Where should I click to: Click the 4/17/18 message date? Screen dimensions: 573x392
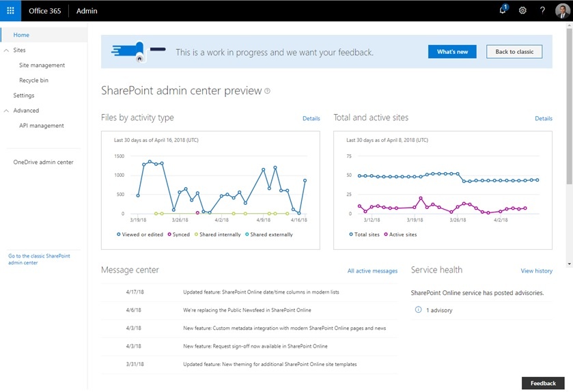coord(135,292)
